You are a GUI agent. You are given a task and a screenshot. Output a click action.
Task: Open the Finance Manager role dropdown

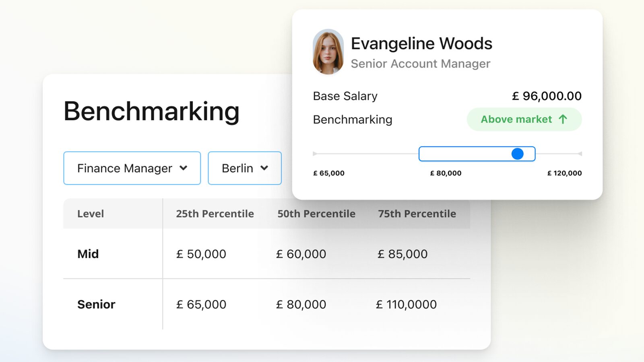point(132,168)
